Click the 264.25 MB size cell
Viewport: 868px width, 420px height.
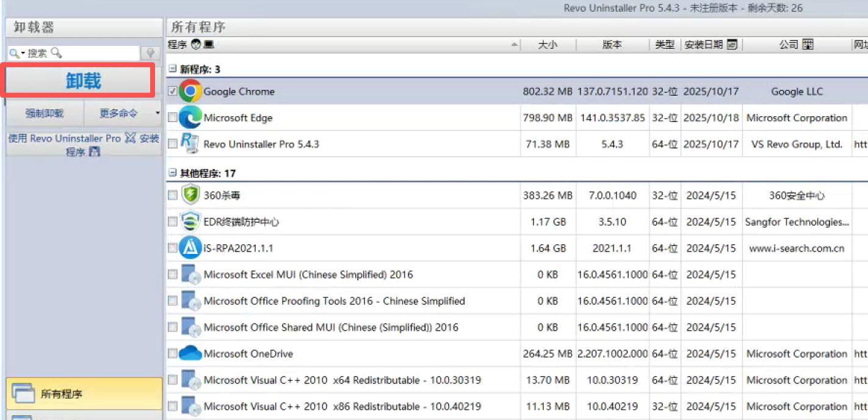click(548, 354)
